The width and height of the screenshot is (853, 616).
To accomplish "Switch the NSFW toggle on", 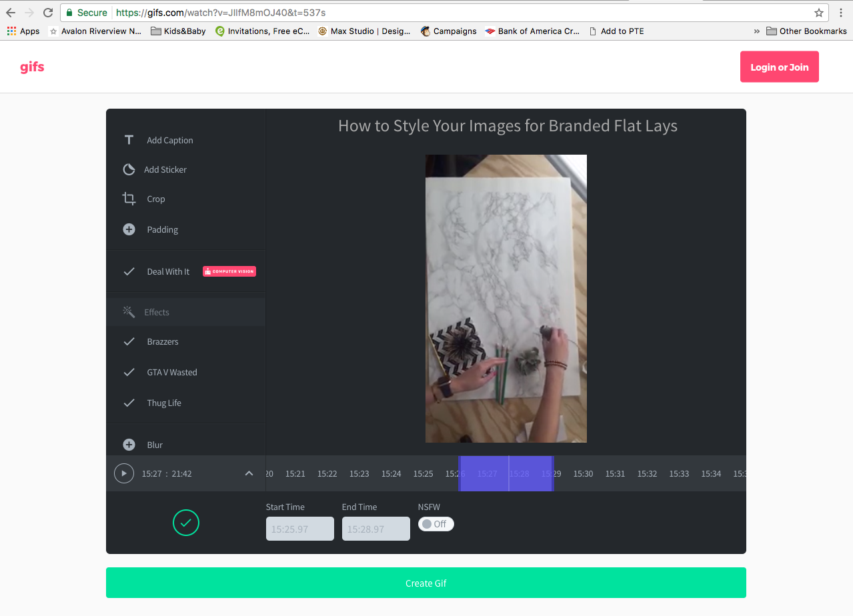I will (x=436, y=524).
